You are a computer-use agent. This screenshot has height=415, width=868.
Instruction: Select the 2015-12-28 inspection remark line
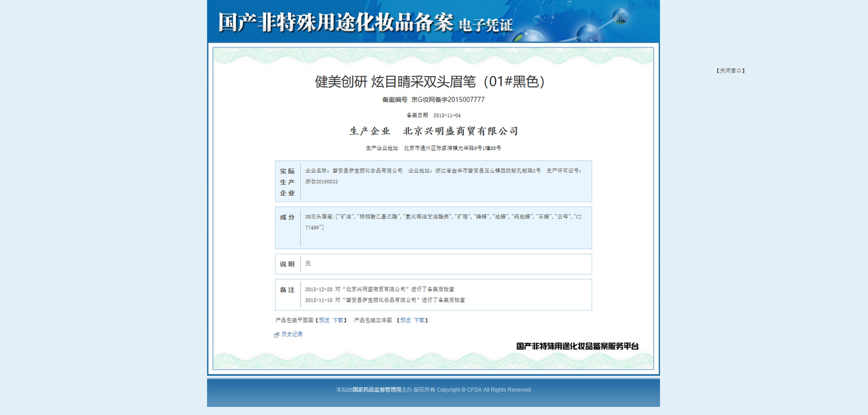(380, 289)
